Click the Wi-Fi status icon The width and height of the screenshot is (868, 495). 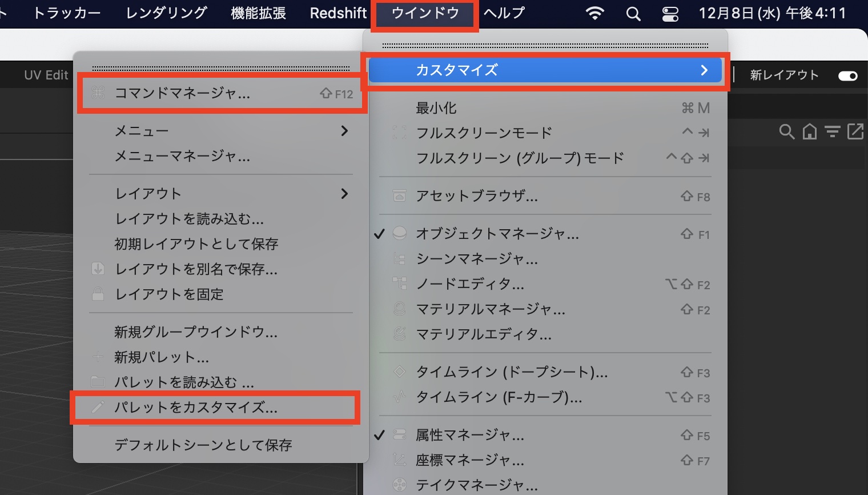click(x=595, y=14)
